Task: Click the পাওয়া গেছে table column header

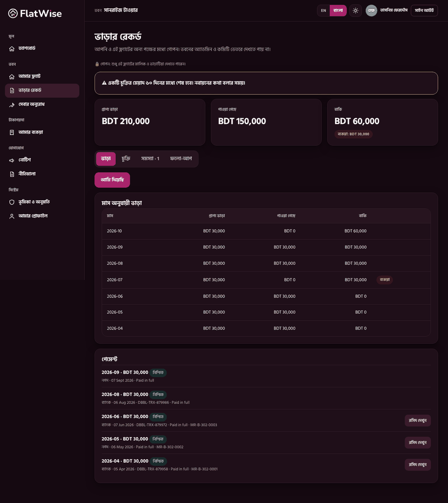Action: click(x=286, y=216)
